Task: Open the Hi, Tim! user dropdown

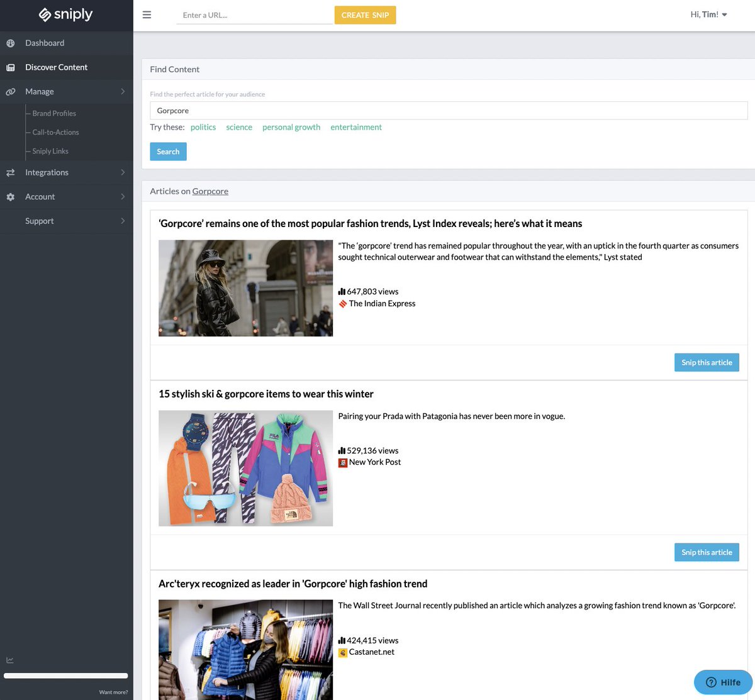Action: pyautogui.click(x=708, y=14)
